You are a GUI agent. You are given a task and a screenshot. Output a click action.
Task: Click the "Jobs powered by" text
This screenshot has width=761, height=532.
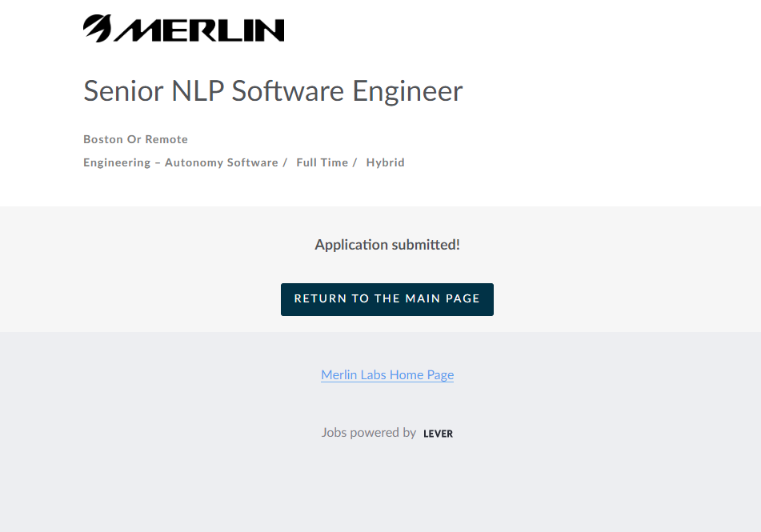[368, 433]
